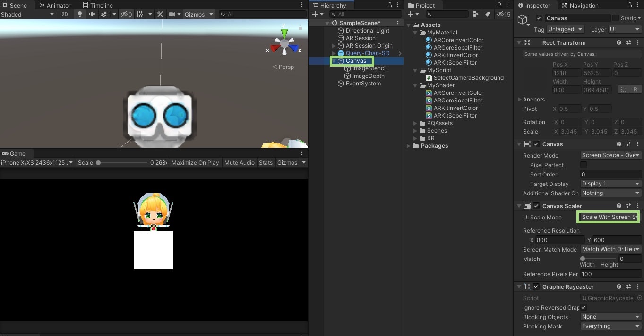Enable Rect Transform blueprint mode button

click(624, 89)
